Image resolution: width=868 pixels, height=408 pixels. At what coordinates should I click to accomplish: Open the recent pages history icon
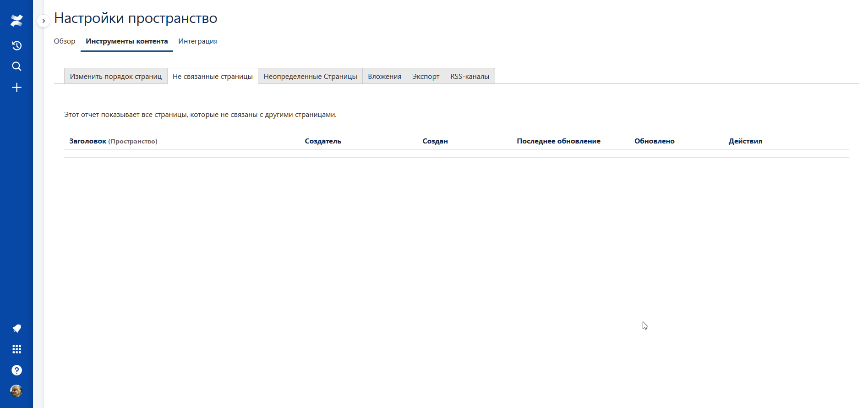tap(16, 45)
